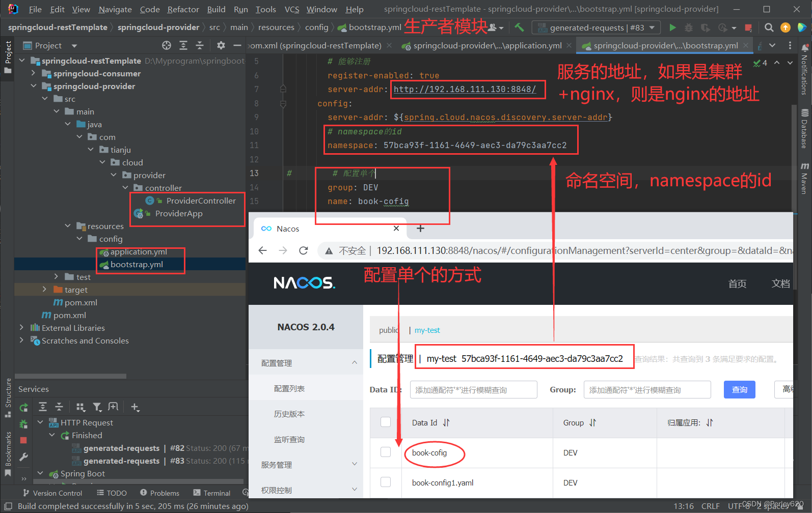Collapse all in Project panel

200,45
